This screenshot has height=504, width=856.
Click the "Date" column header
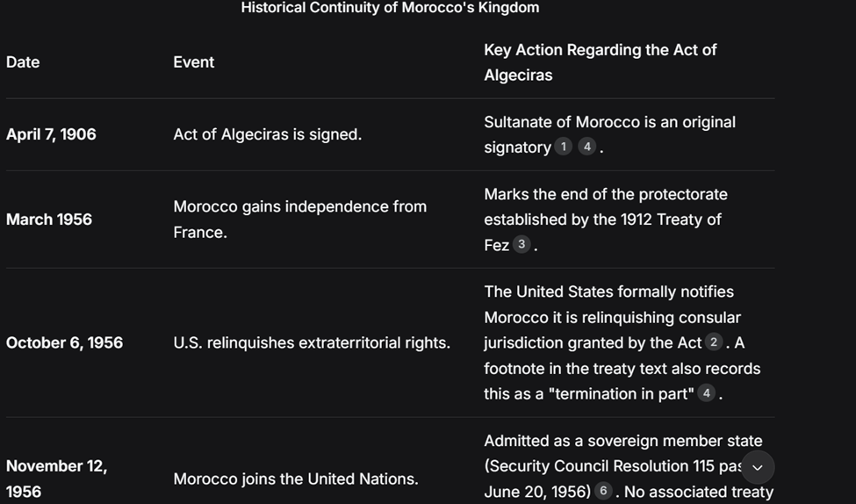pyautogui.click(x=23, y=61)
